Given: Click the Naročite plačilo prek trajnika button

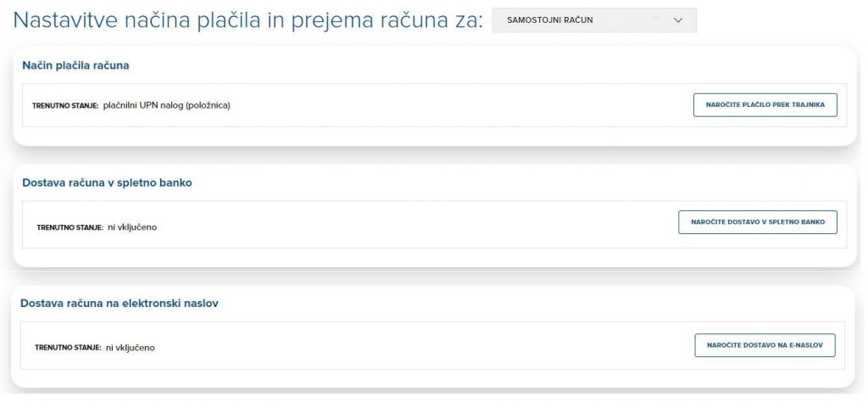Looking at the screenshot, I should coord(765,105).
